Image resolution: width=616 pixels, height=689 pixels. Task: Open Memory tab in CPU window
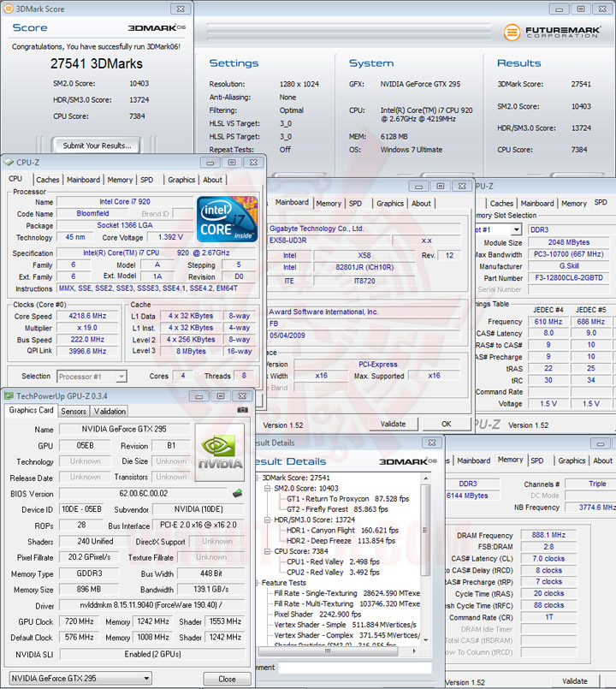coord(120,180)
